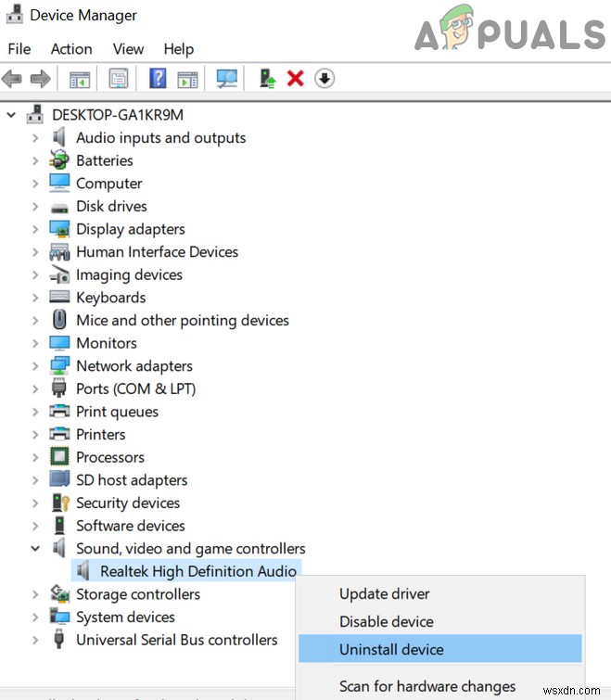The image size is (611, 700).
Task: Select the Monitors label
Action: [107, 343]
